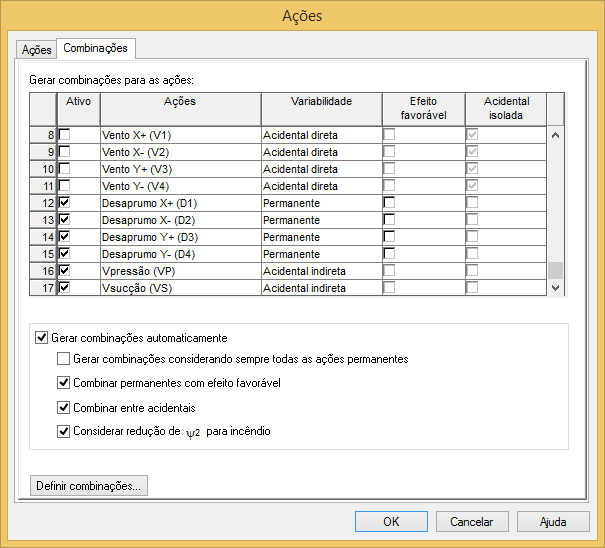The width and height of the screenshot is (605, 548).
Task: Select the Variabilidade cell for Vento X+ (V1)
Action: [x=322, y=135]
